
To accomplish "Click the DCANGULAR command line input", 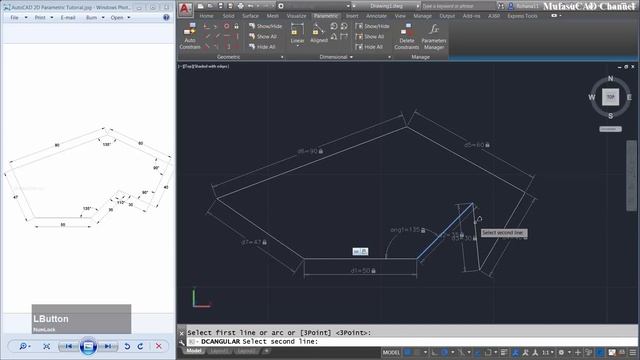I will click(412, 342).
